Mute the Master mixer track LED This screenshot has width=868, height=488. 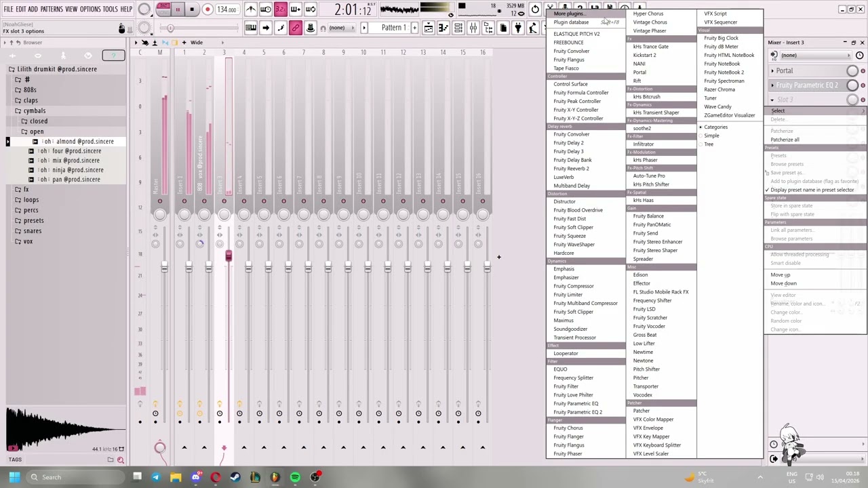[160, 201]
